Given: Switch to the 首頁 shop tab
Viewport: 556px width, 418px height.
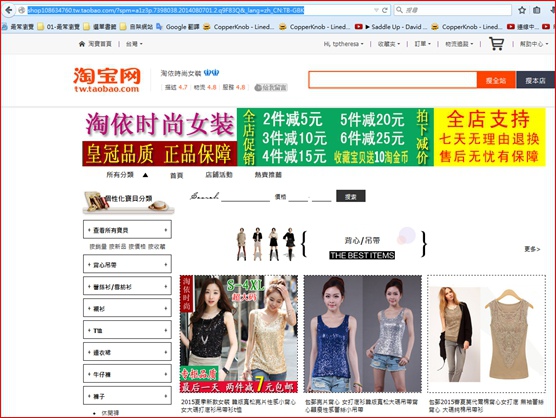Looking at the screenshot, I should [177, 175].
